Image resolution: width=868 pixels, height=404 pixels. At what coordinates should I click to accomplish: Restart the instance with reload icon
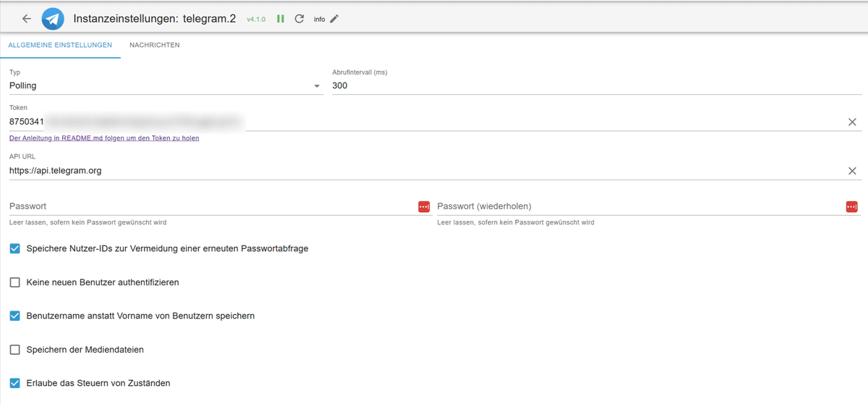(x=299, y=19)
